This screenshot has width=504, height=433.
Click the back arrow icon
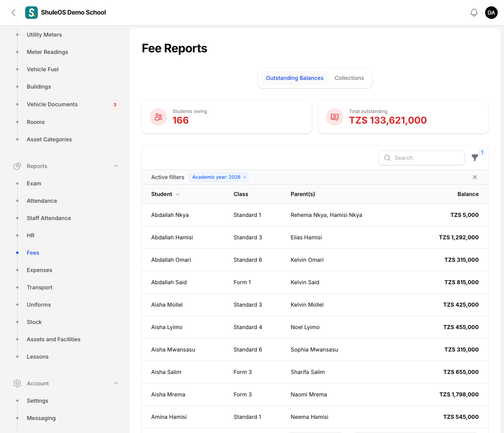pos(13,13)
